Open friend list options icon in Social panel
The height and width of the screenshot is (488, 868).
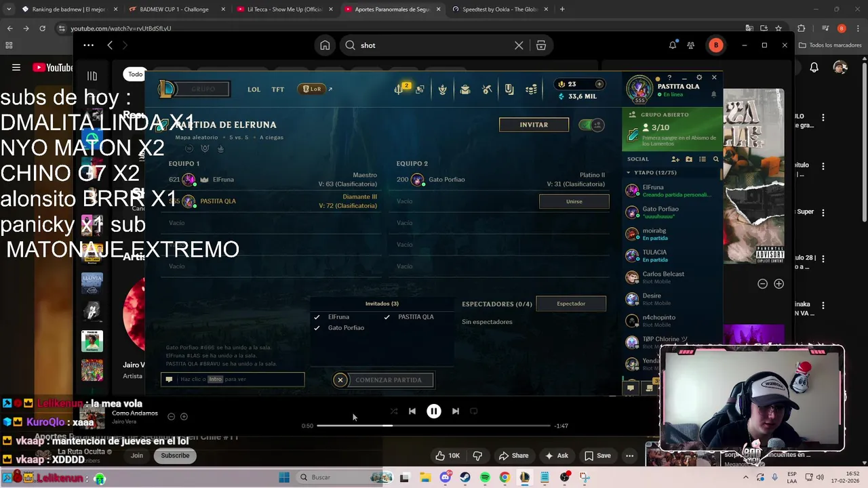(x=703, y=159)
